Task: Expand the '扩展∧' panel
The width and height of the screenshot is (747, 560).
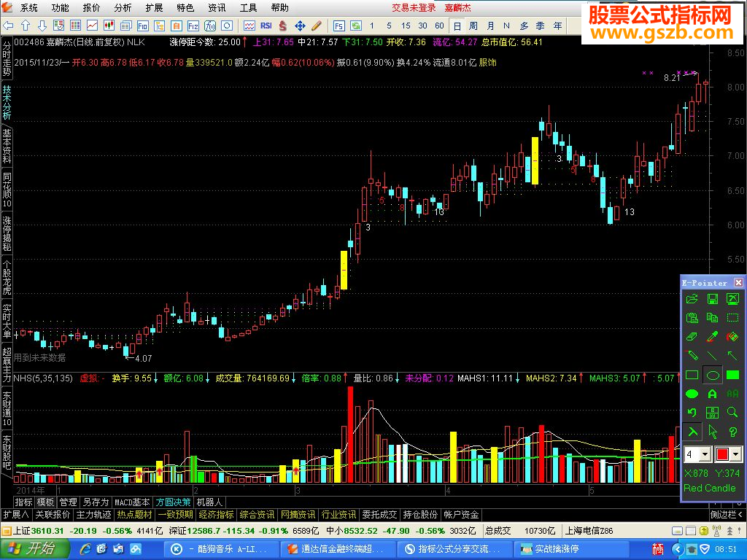Action: (x=16, y=514)
